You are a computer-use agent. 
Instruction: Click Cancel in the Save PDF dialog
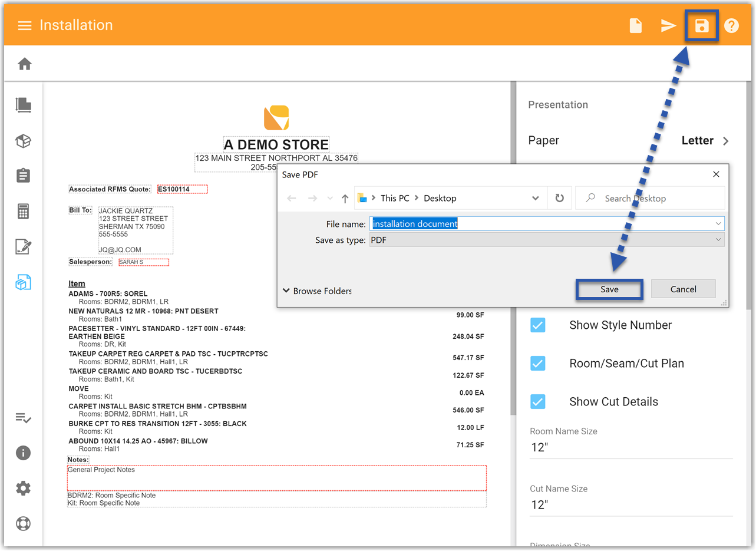coord(684,289)
